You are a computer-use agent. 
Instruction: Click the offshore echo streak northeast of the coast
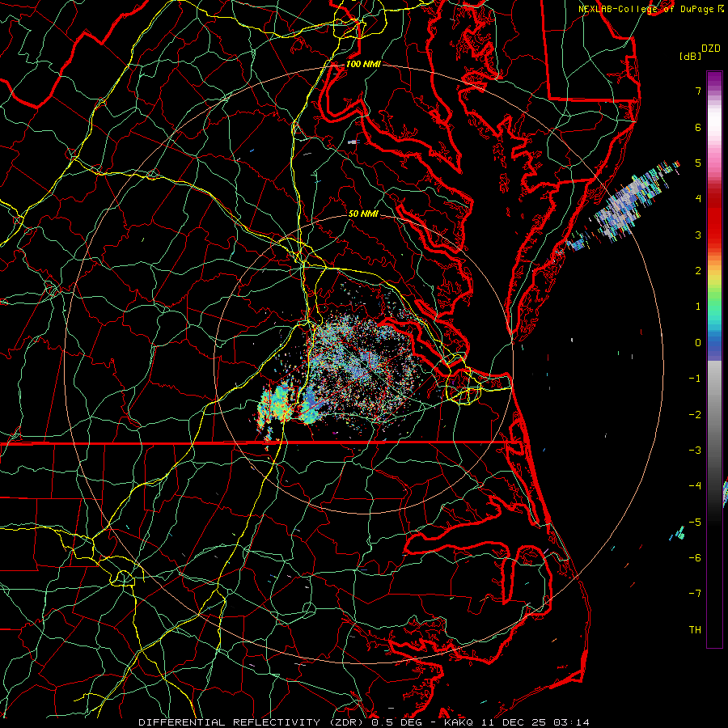(624, 205)
